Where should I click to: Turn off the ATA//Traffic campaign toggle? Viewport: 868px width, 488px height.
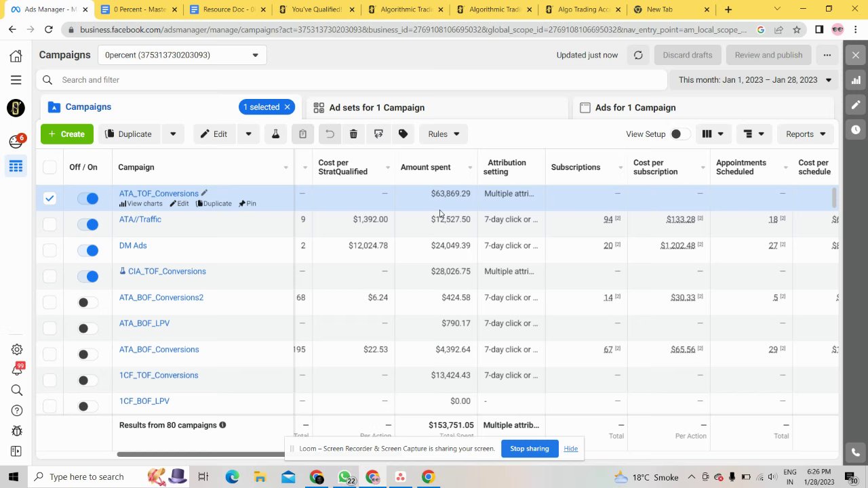pos(87,224)
